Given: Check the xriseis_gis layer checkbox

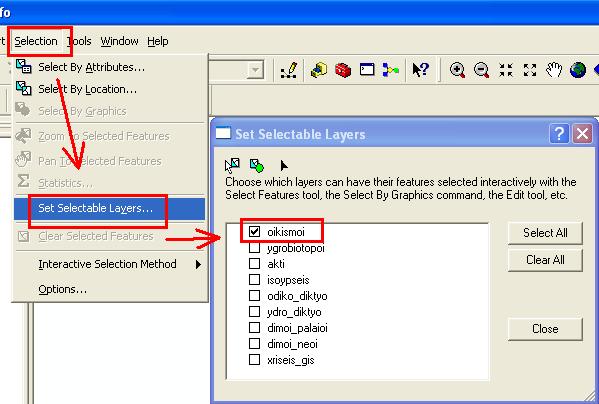Looking at the screenshot, I should 254,360.
